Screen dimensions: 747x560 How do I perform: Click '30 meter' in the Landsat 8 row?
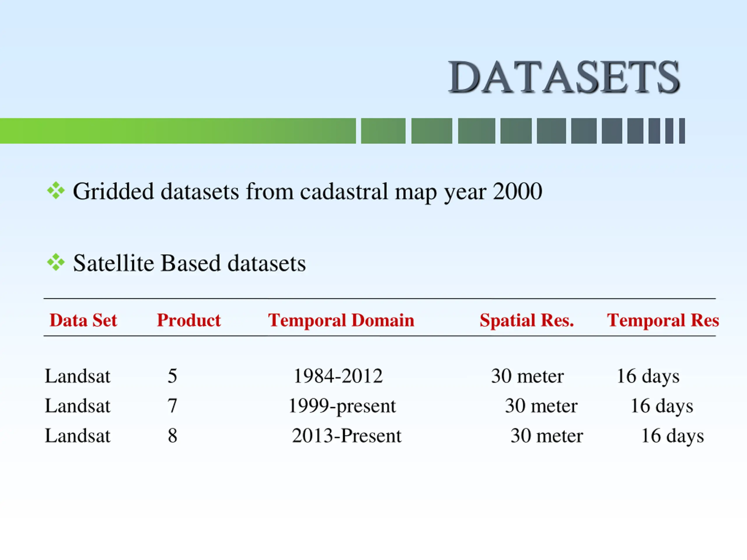point(547,435)
